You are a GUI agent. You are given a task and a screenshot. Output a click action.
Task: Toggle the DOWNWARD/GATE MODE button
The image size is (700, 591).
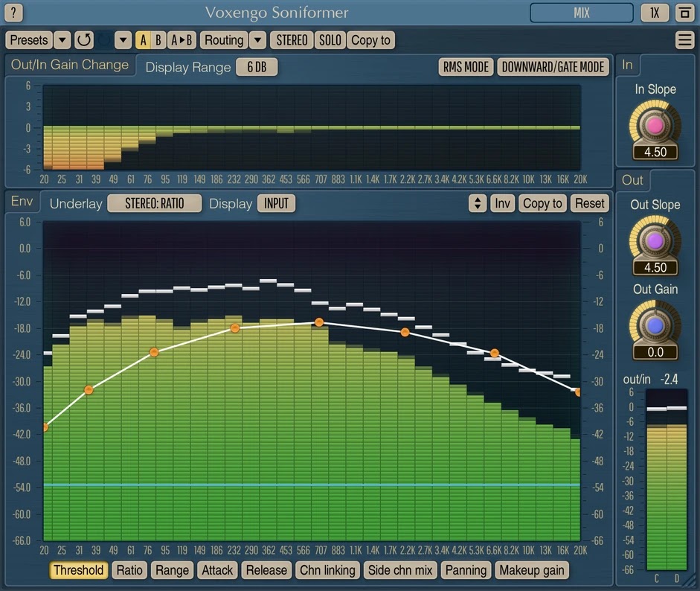[x=553, y=67]
